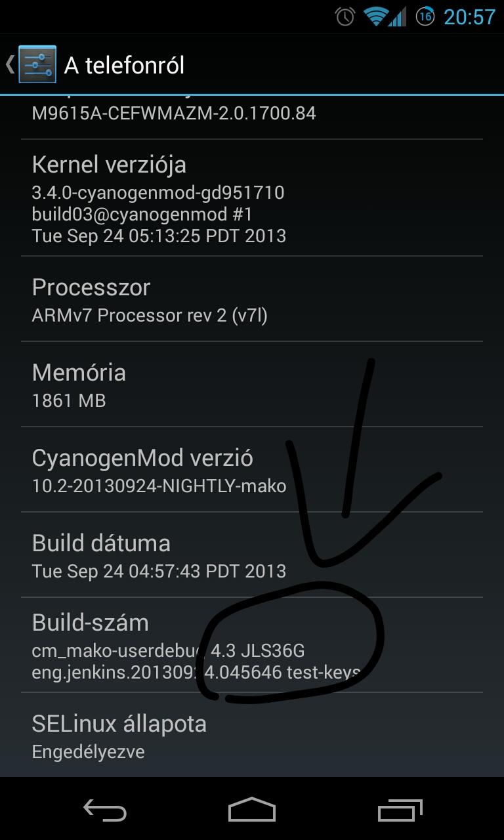The height and width of the screenshot is (840, 504).
Task: Tap the Wi-Fi signal status icon
Action: [x=377, y=16]
